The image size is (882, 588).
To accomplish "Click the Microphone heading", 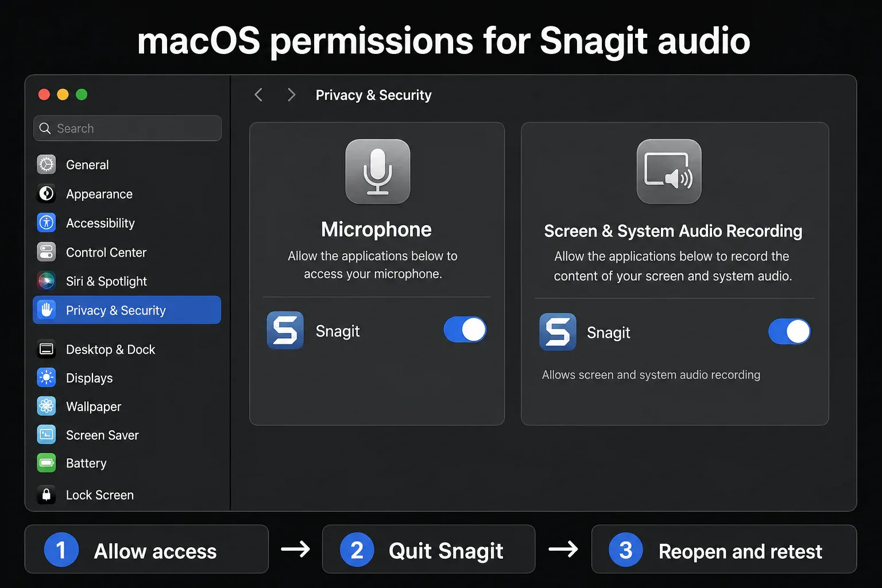I will (x=377, y=229).
